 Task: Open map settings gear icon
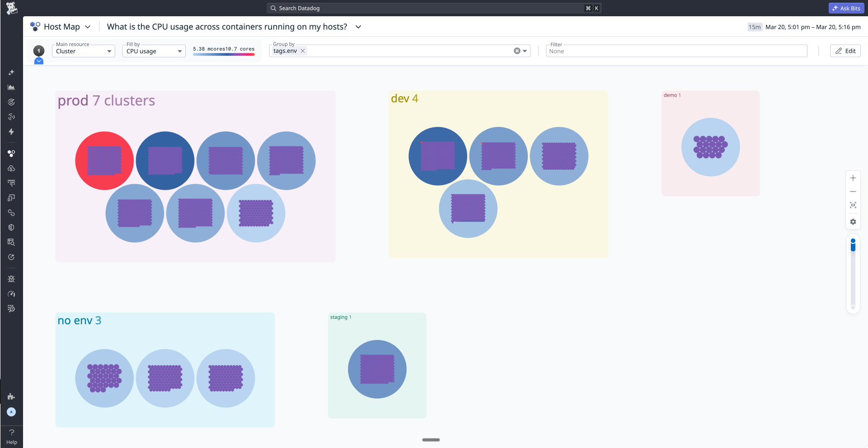[853, 222]
